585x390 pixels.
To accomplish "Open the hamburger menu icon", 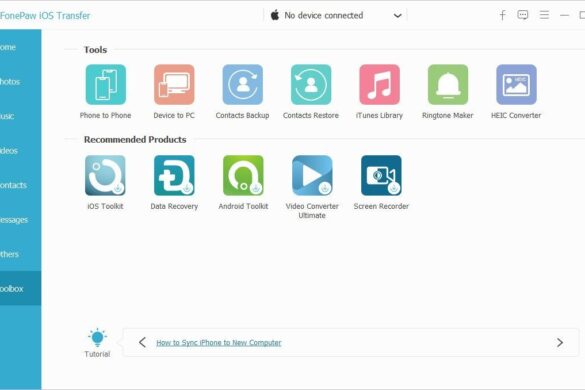I will [x=544, y=15].
